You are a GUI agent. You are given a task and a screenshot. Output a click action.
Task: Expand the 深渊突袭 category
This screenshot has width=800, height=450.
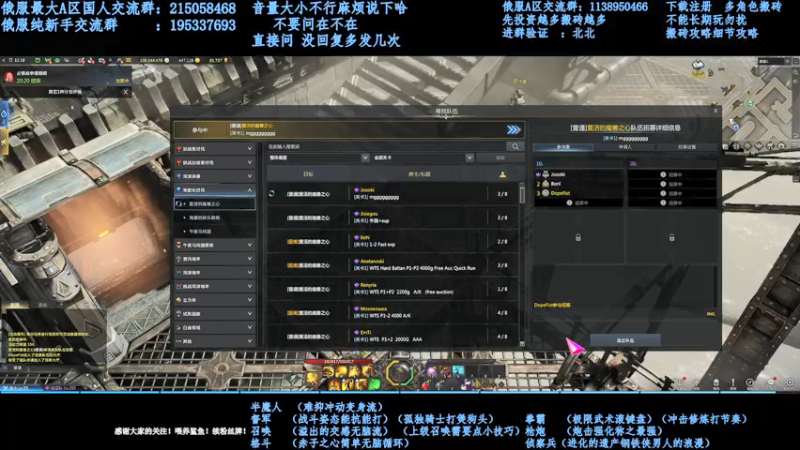[214, 176]
